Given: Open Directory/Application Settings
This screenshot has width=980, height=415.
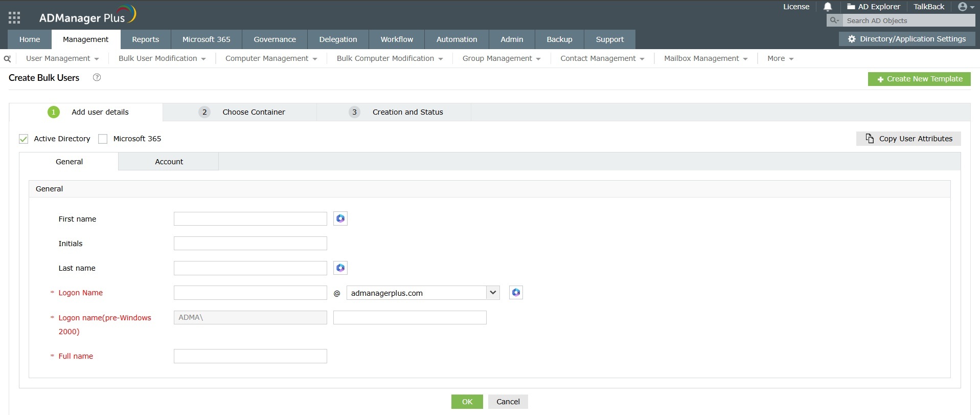Looking at the screenshot, I should [907, 39].
